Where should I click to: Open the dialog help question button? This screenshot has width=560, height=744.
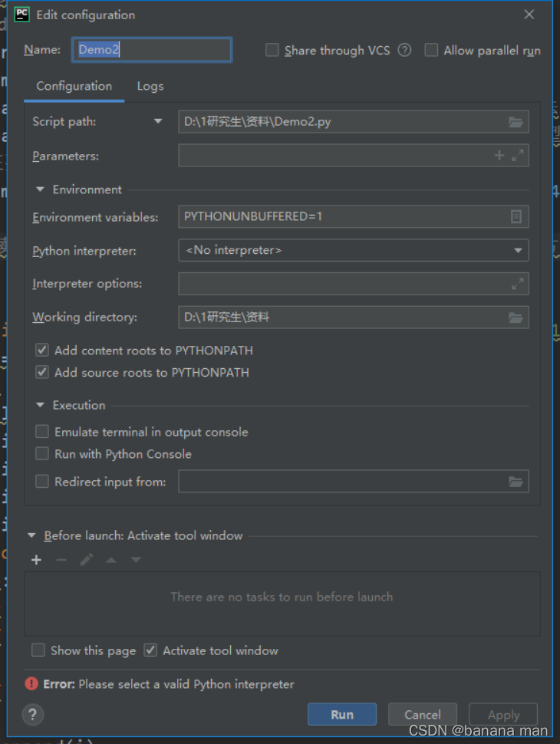33,715
